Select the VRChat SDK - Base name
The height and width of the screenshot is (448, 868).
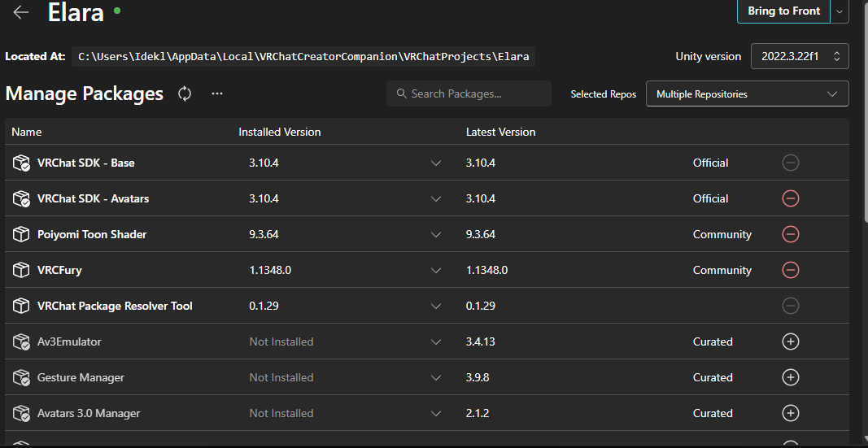(x=85, y=163)
